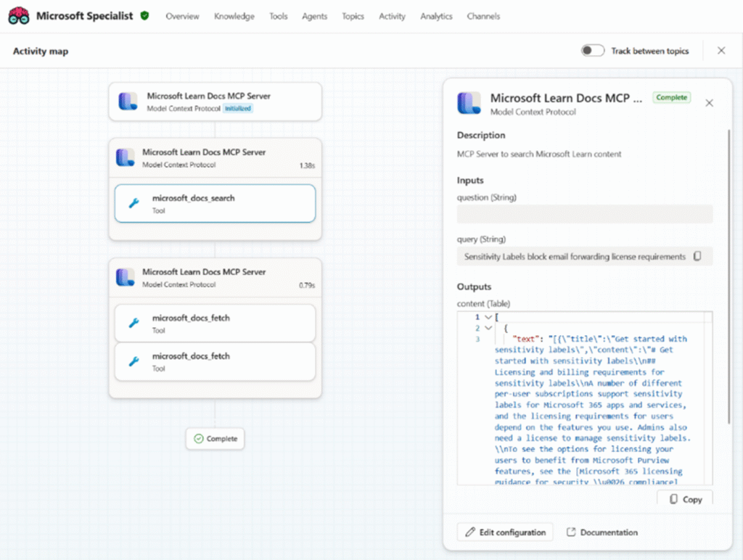Viewport: 743px width, 560px height.
Task: Click the copy icon beside the query text
Action: pyautogui.click(x=697, y=256)
